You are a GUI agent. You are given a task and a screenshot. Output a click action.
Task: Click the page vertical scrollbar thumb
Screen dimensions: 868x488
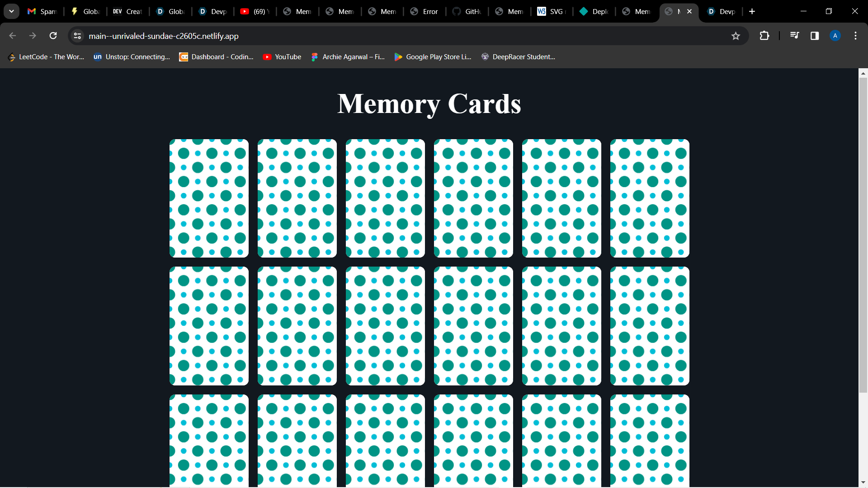click(x=863, y=235)
